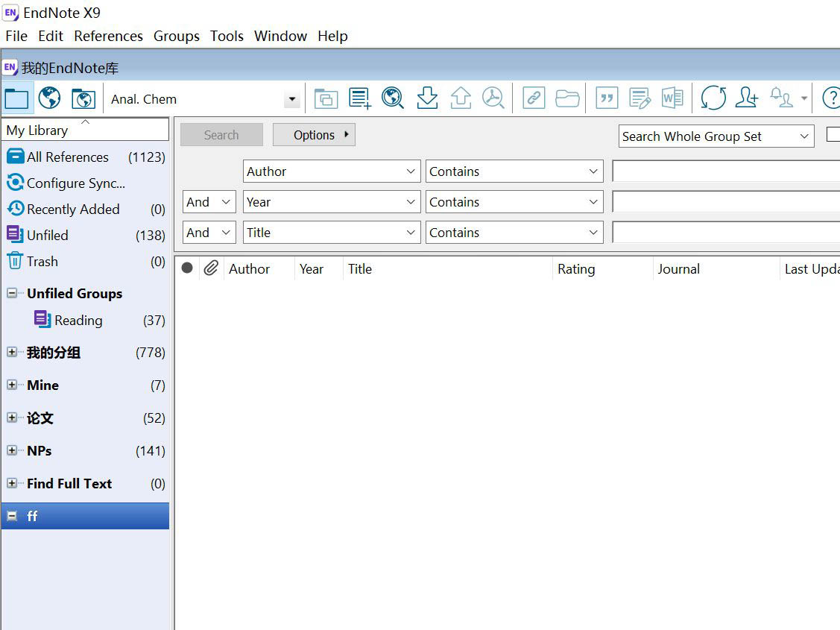Image resolution: width=840 pixels, height=630 pixels.
Task: Click the Find Full Text PDF icon
Action: (x=493, y=98)
